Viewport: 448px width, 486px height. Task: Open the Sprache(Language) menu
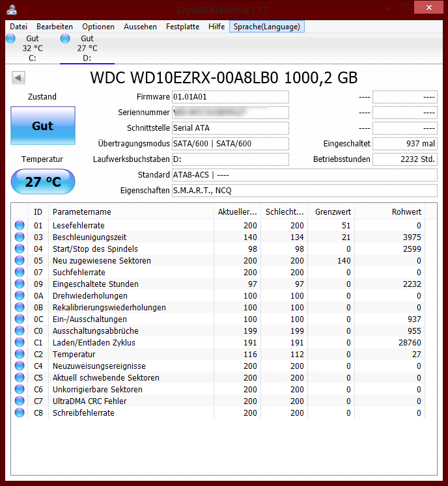point(267,27)
